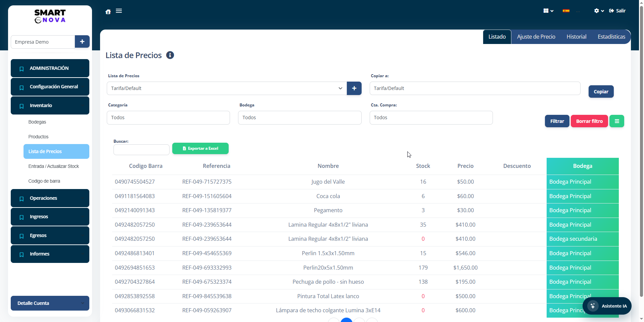Viewport: 644px width, 322px height.
Task: Click the info icon beside Lista de Precios
Action: pyautogui.click(x=170, y=55)
